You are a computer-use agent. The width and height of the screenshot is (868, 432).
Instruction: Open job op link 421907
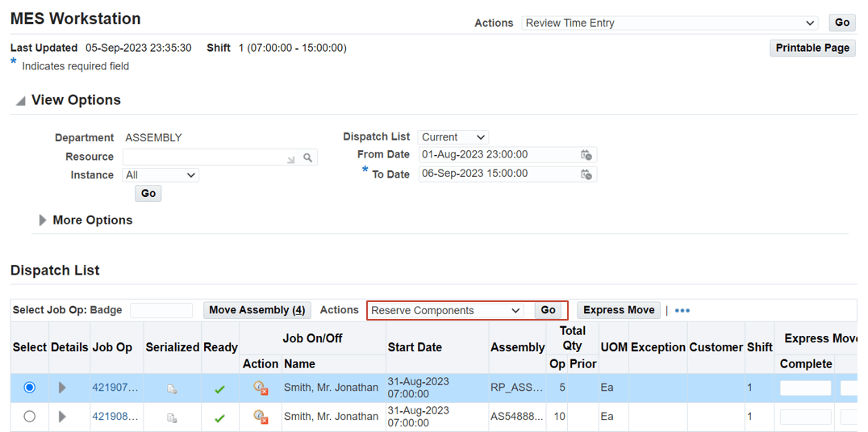115,388
